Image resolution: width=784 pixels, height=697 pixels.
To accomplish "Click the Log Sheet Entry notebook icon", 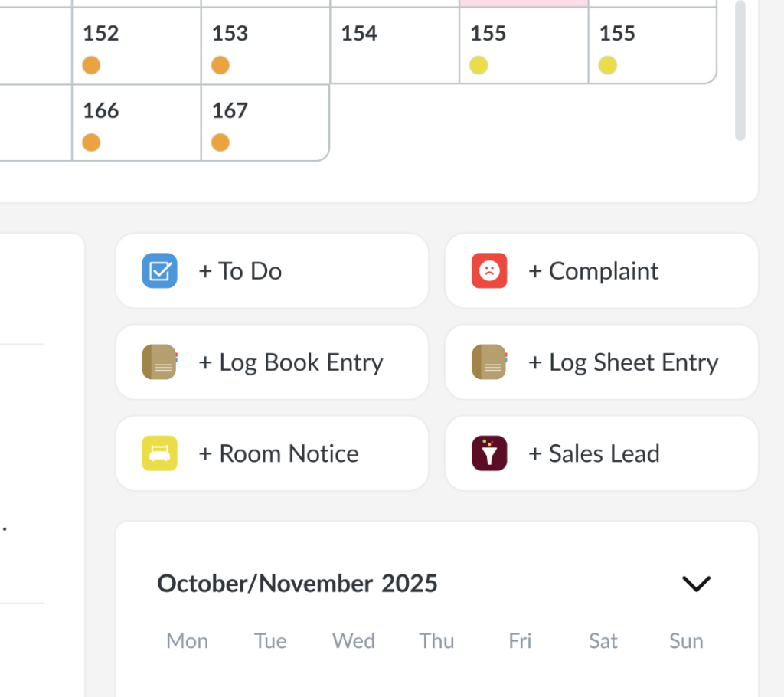I will click(489, 362).
